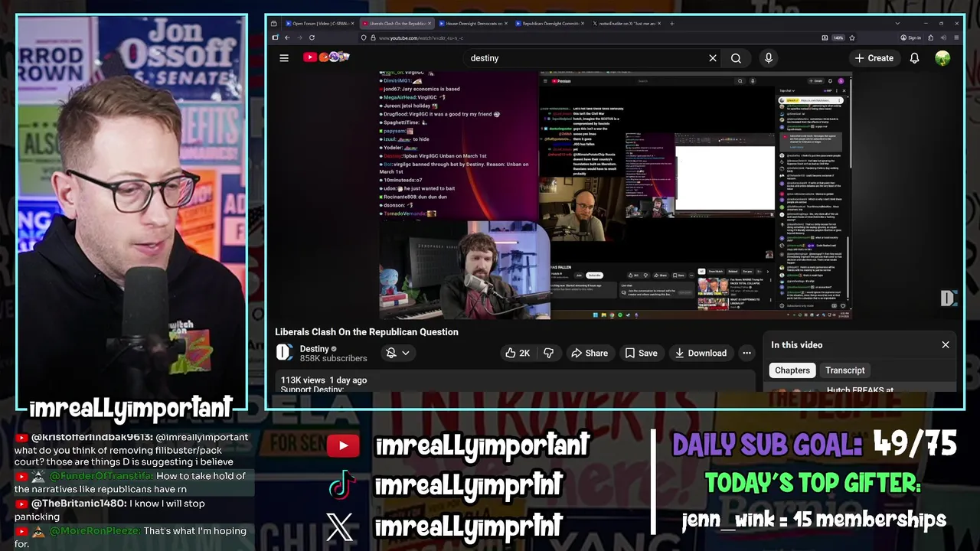Open the more actions ellipsis menu
Screen dimensions: 980x551
point(746,353)
